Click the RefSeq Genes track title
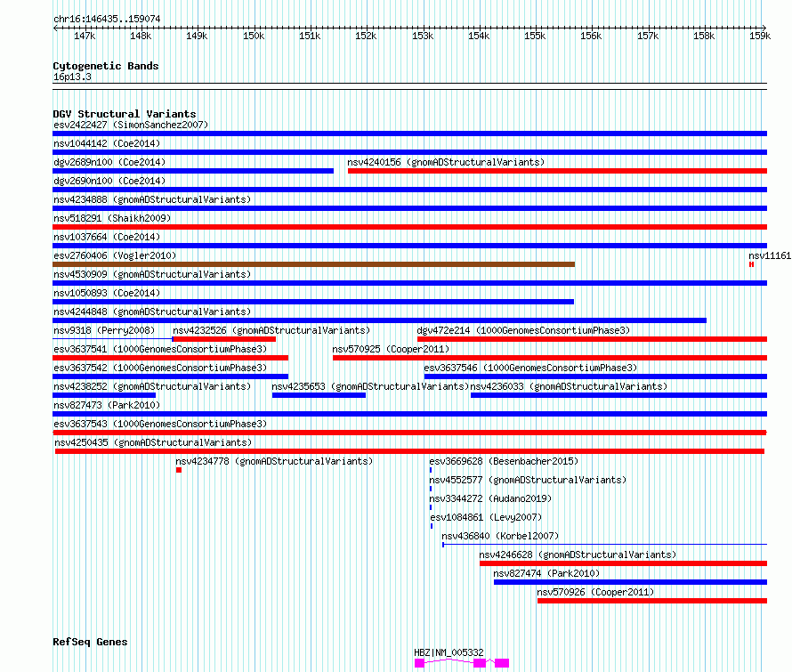The width and height of the screenshot is (792, 672). click(x=90, y=643)
